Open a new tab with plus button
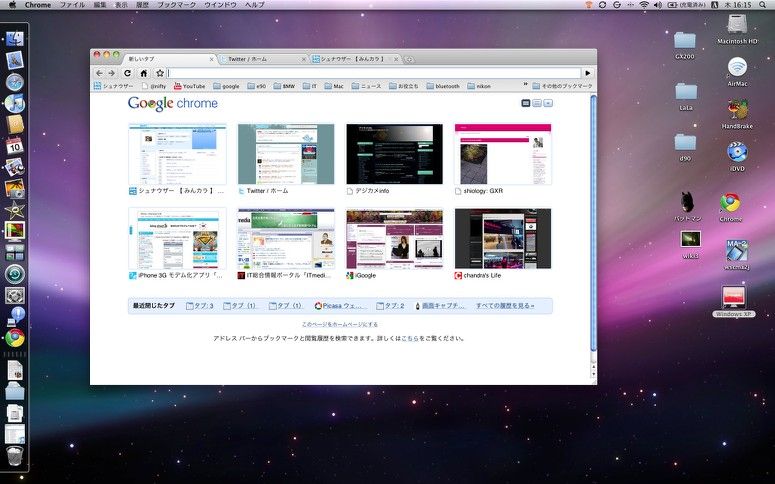 coord(409,59)
